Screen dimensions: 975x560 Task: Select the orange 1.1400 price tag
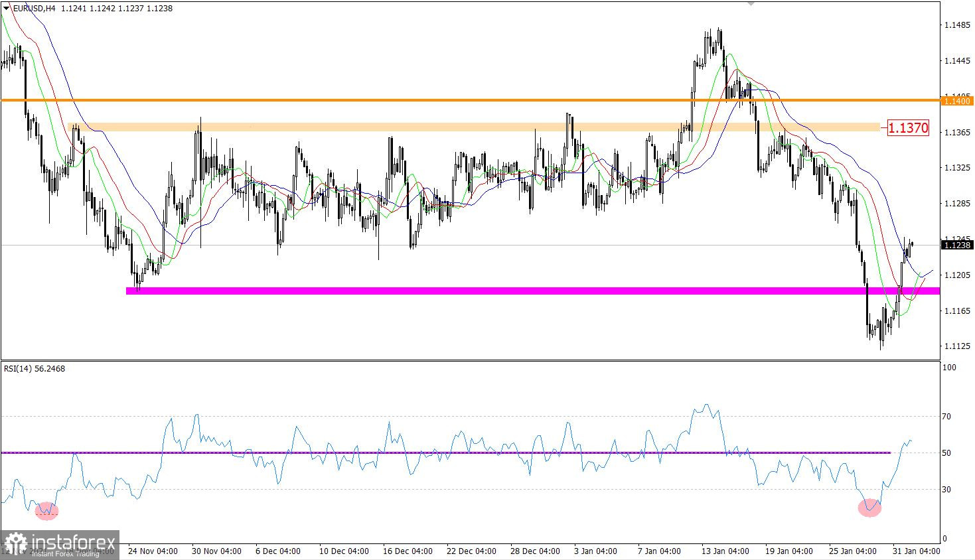pyautogui.click(x=957, y=101)
